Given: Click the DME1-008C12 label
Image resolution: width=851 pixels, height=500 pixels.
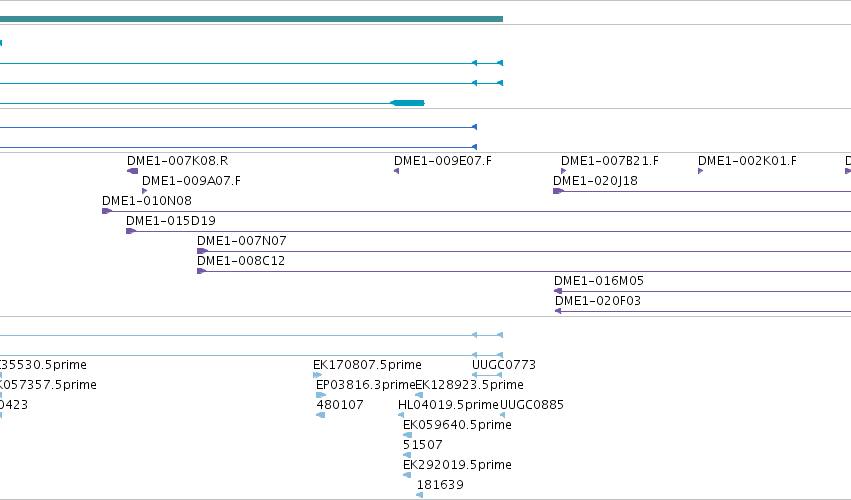Looking at the screenshot, I should (241, 261).
